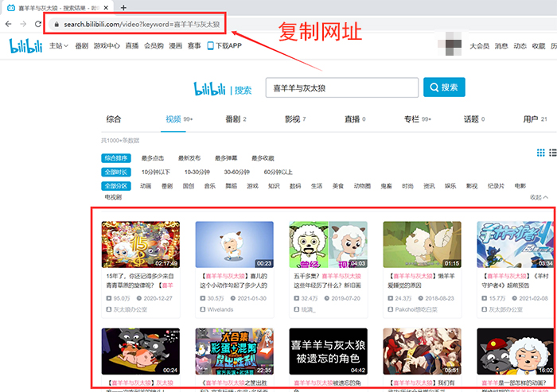Open the 02:17:49 video thumbnail

pos(141,245)
